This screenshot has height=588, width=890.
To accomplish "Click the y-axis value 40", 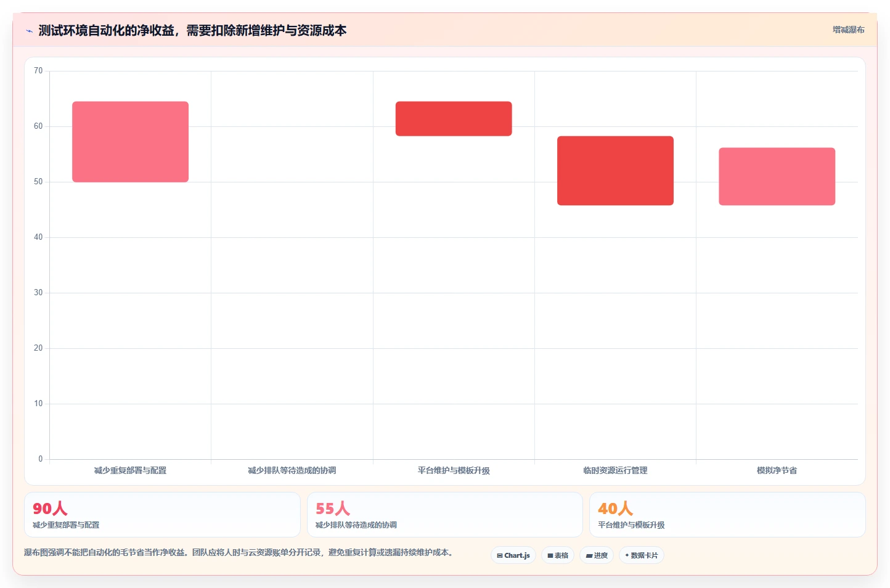I will (38, 237).
